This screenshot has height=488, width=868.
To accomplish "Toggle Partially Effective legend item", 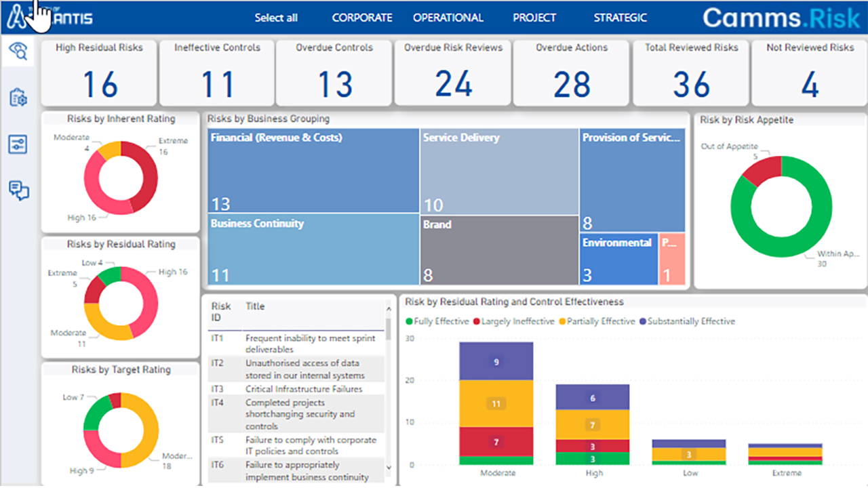I will 597,321.
